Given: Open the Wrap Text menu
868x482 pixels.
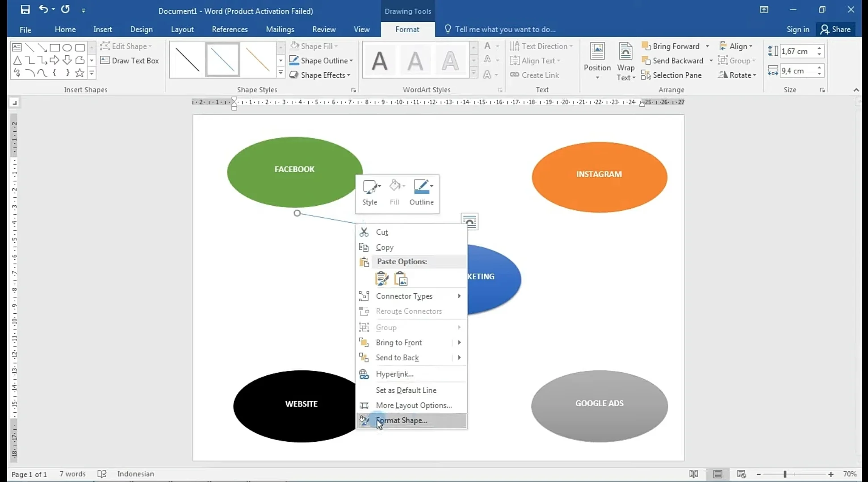Looking at the screenshot, I should [625, 61].
